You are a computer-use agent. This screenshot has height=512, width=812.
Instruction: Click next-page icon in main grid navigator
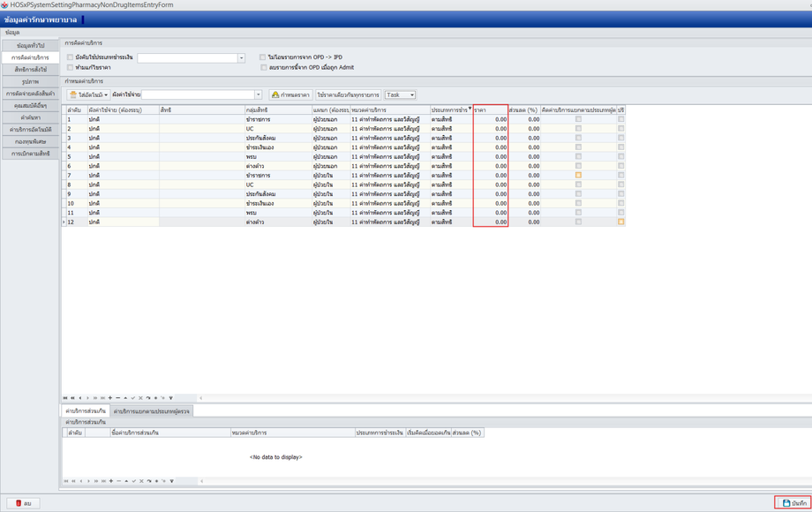pyautogui.click(x=95, y=398)
